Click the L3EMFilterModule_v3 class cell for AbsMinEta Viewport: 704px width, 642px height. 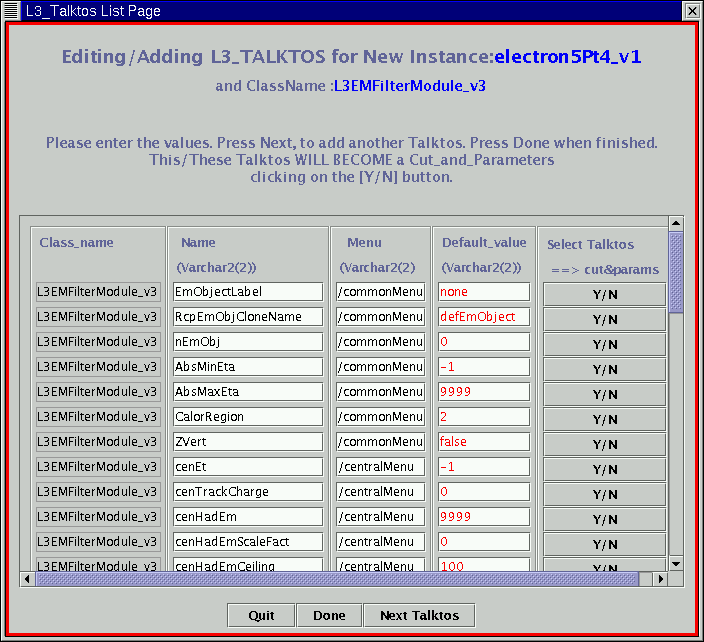(97, 367)
